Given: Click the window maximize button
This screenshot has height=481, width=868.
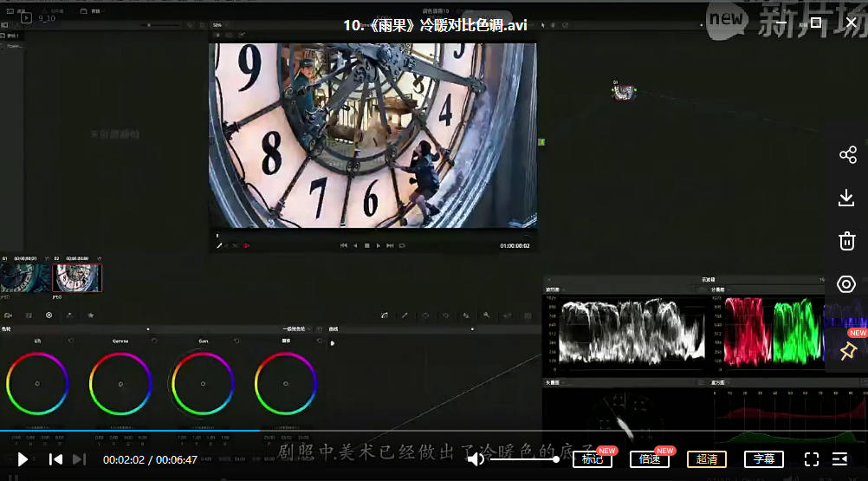Looking at the screenshot, I should point(815,23).
